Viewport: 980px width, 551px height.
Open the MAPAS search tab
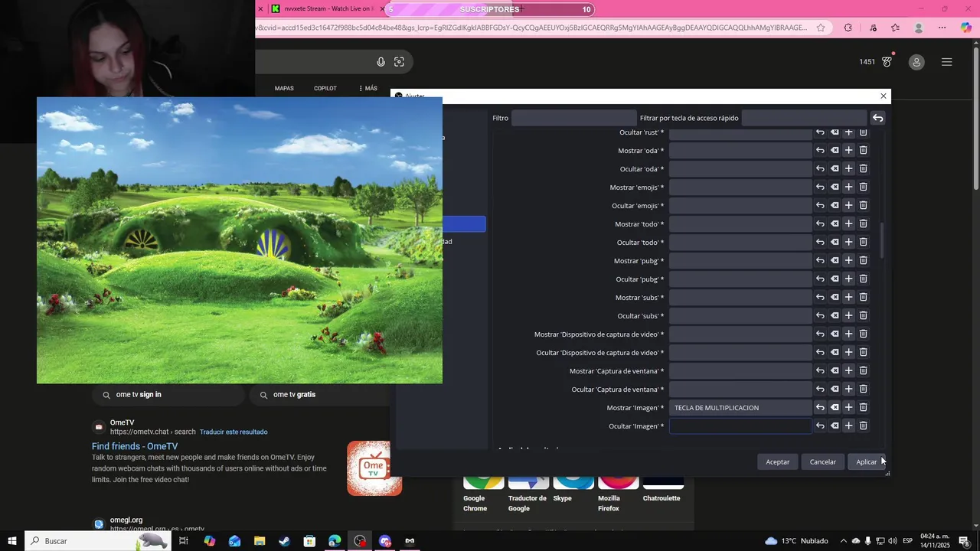tap(284, 88)
